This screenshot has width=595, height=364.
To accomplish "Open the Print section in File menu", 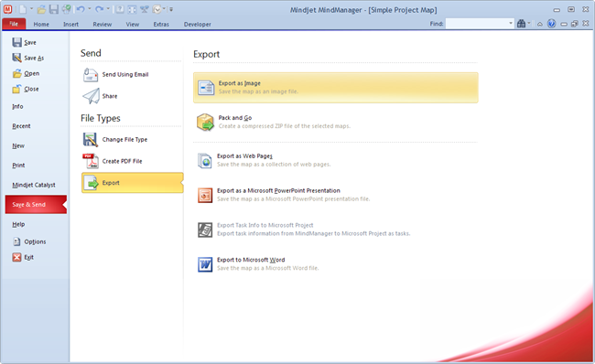I will coord(18,166).
